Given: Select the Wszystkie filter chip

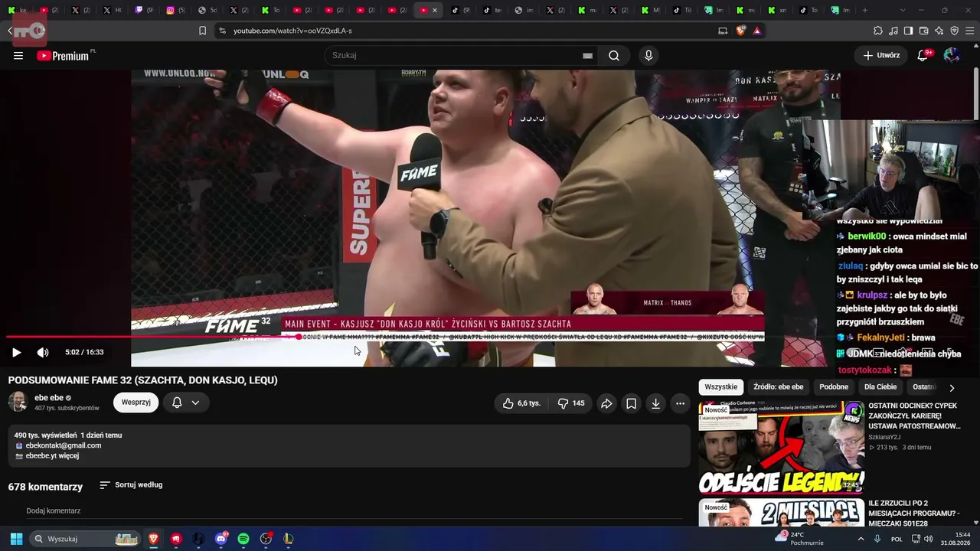Looking at the screenshot, I should [720, 387].
